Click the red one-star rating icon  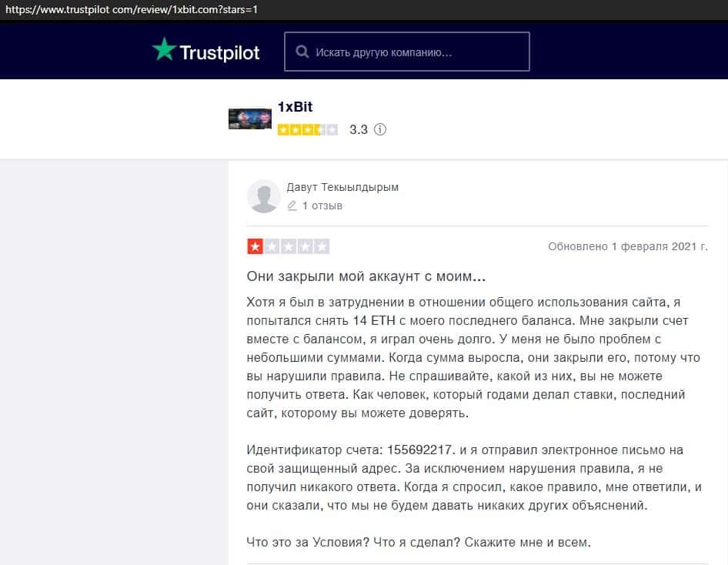click(x=255, y=246)
